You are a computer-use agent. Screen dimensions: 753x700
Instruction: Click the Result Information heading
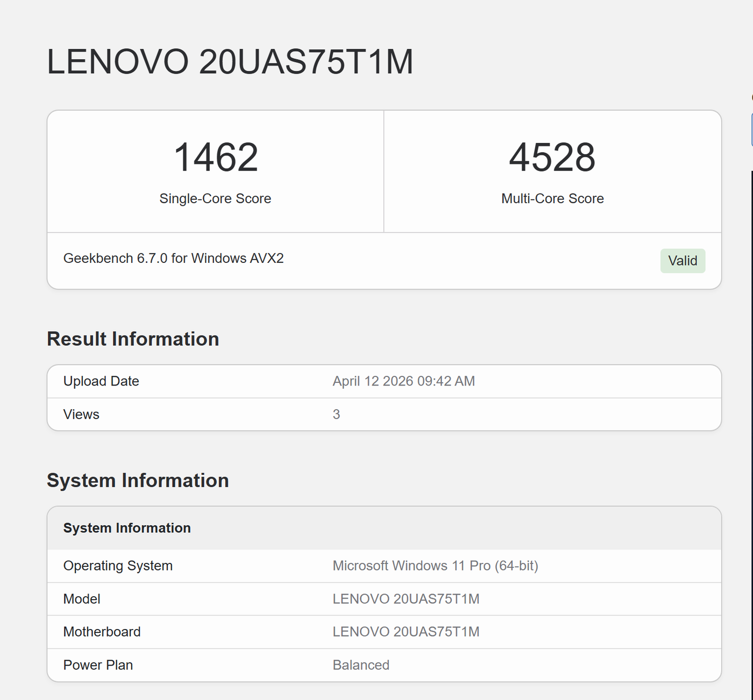pos(133,339)
